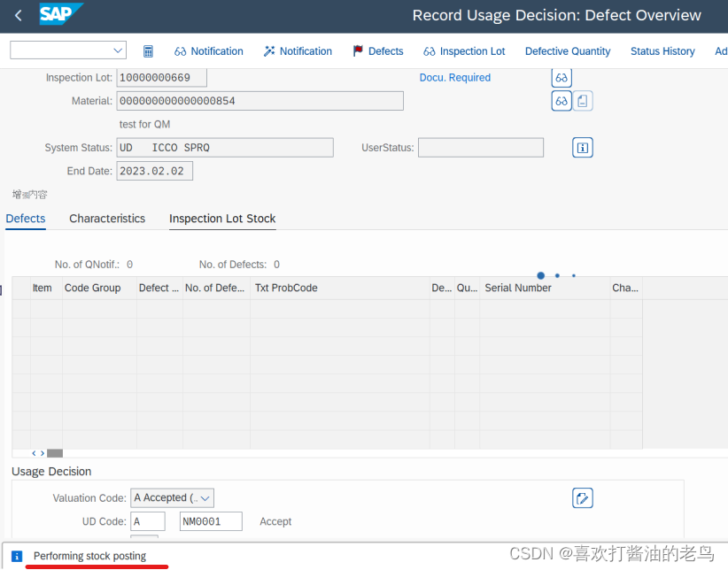Open the copy icon next to Material field
The image size is (728, 570).
click(x=582, y=100)
